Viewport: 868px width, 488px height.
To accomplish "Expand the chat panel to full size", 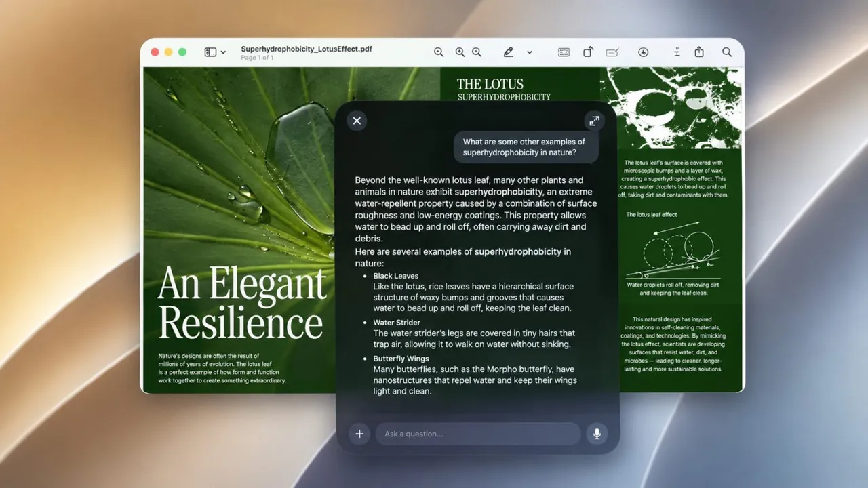I will point(594,121).
